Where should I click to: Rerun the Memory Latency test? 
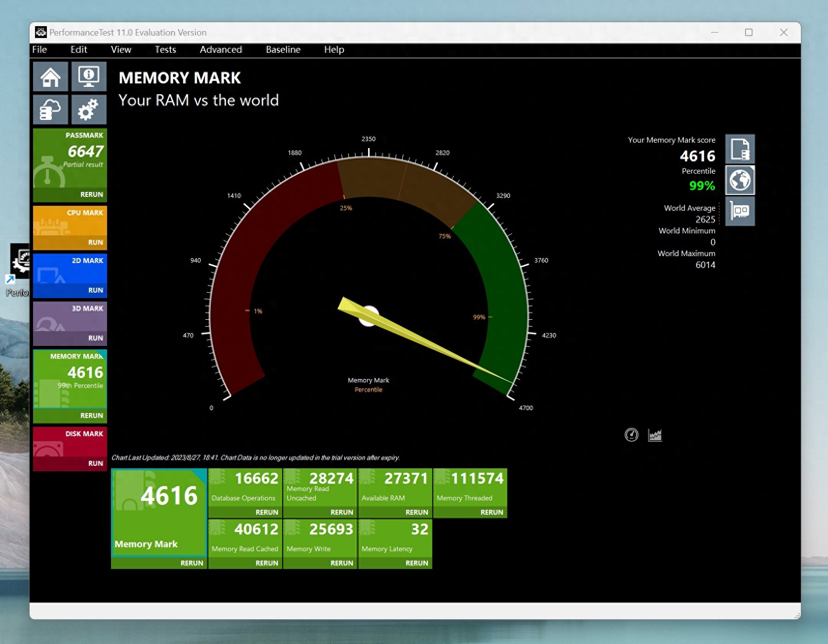(x=417, y=563)
